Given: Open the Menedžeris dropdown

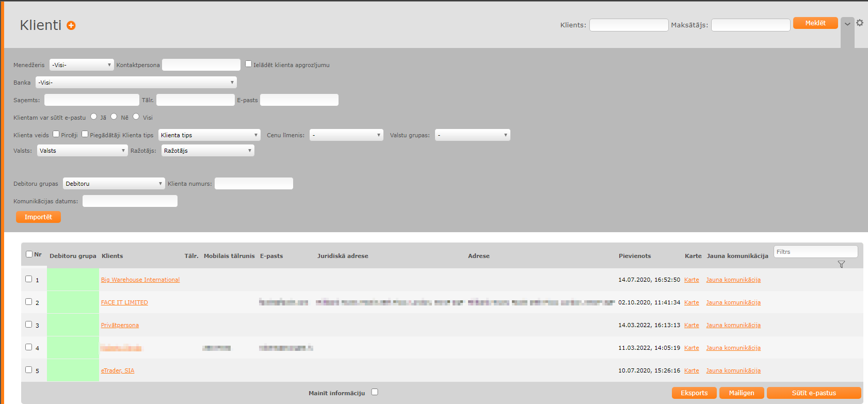Looking at the screenshot, I should tap(82, 65).
